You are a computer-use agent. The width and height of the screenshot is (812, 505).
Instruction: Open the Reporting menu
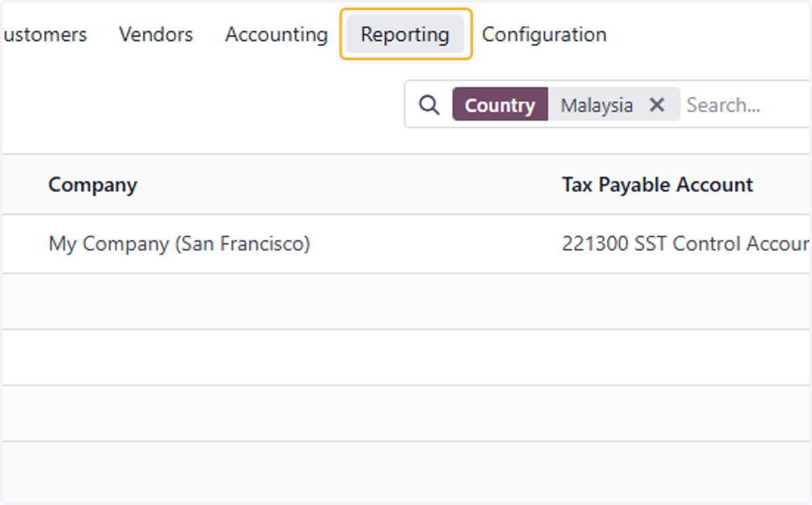[405, 35]
